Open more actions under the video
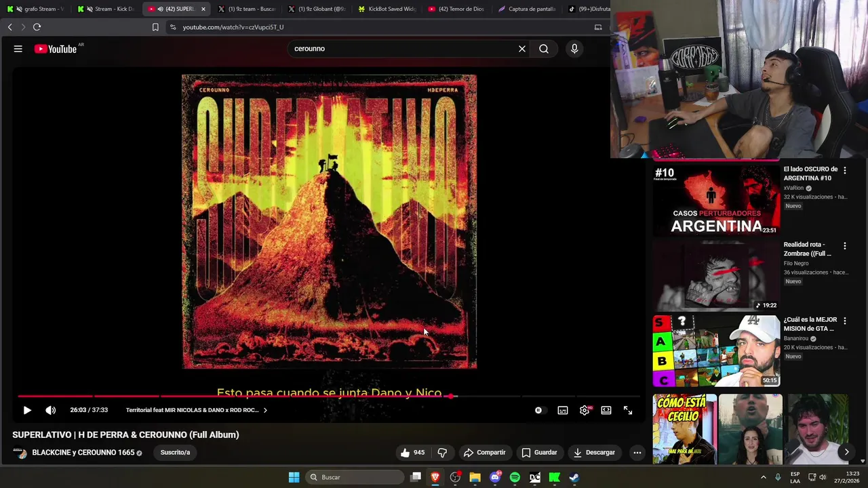Image resolution: width=868 pixels, height=488 pixels. point(637,452)
